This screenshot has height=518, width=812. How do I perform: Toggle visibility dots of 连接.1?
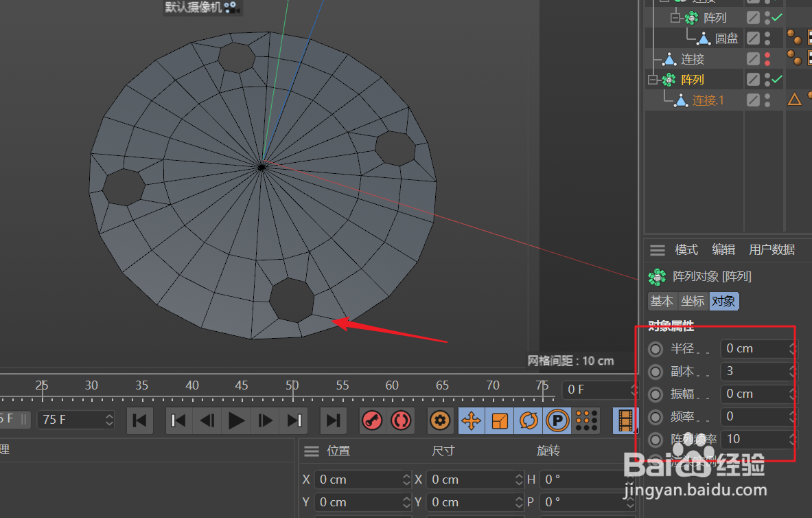point(767,100)
